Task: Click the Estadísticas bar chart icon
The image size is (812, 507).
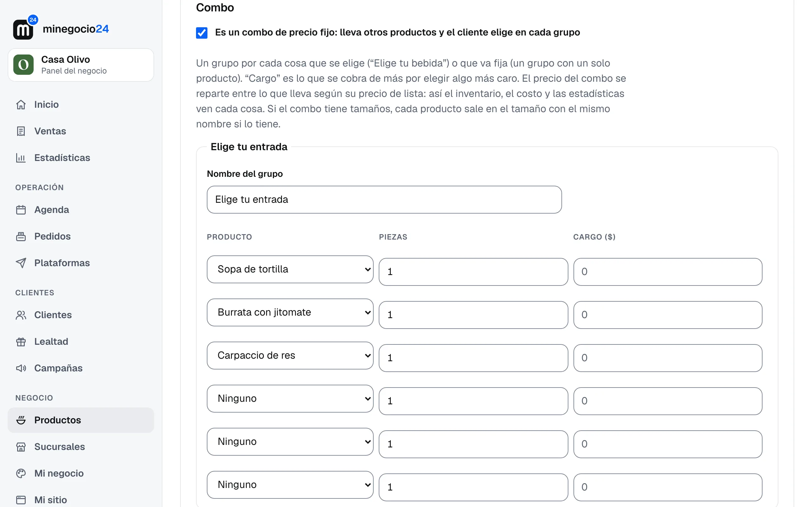Action: pyautogui.click(x=21, y=157)
